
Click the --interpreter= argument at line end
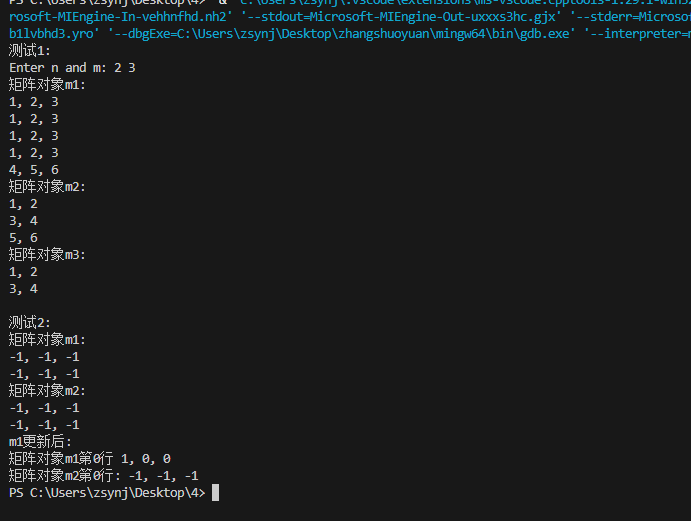637,34
